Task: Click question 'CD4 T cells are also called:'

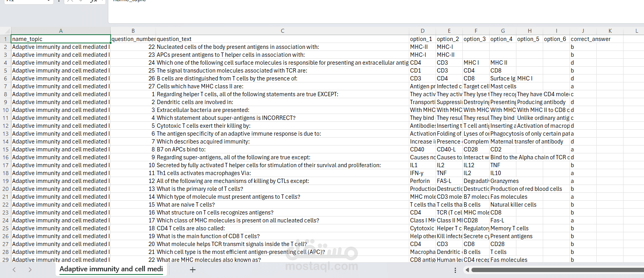Action: click(x=282, y=228)
